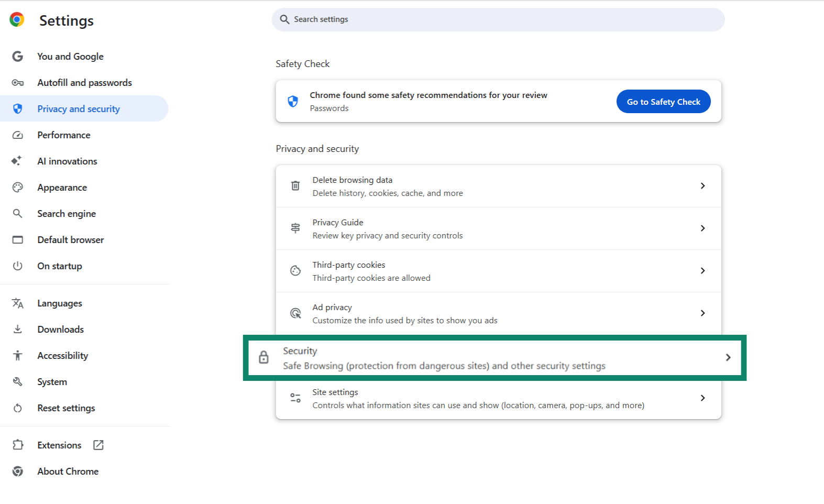Open Reset settings in the sidebar

click(66, 408)
